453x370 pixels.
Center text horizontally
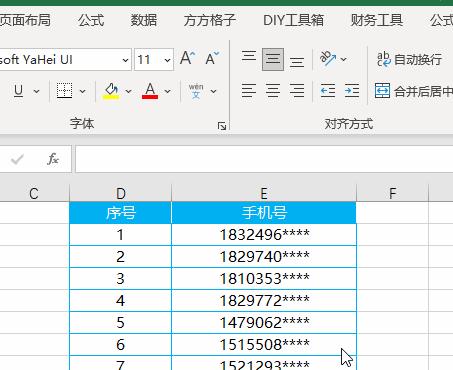coord(273,90)
